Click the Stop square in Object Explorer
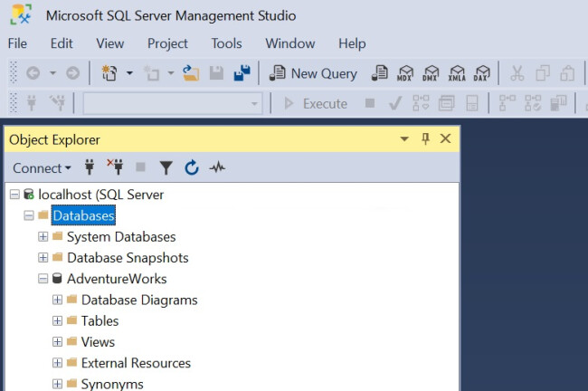 click(140, 167)
